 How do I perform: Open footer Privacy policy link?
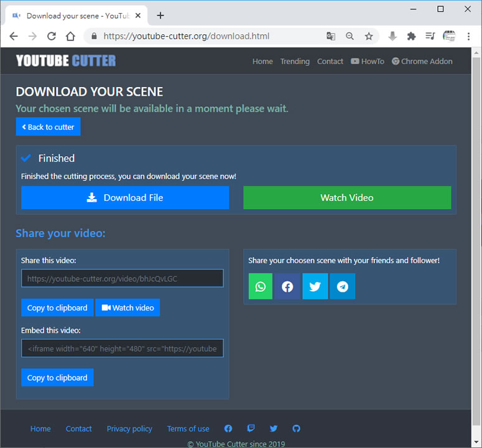click(x=129, y=428)
